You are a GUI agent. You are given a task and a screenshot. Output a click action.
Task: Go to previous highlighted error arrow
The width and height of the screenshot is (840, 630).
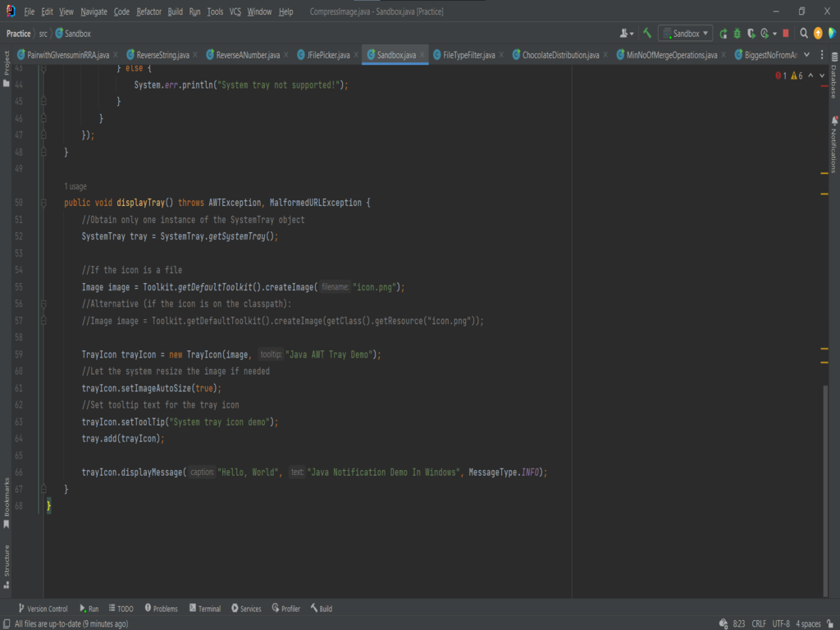[811, 75]
